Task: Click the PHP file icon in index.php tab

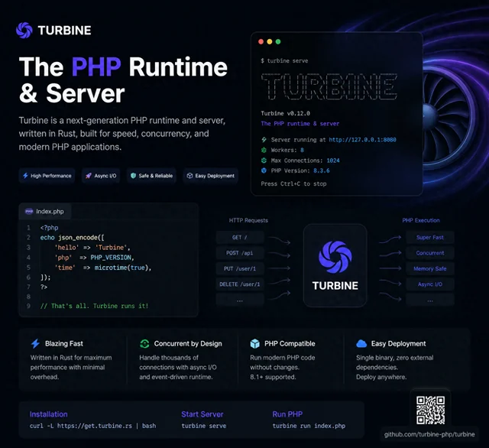Action: coord(29,211)
